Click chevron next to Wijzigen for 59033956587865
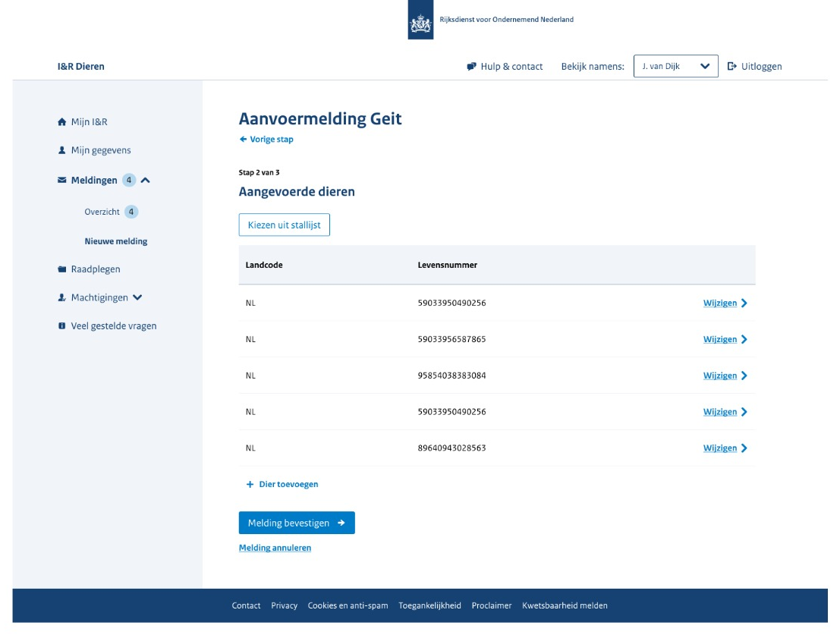 click(x=744, y=339)
